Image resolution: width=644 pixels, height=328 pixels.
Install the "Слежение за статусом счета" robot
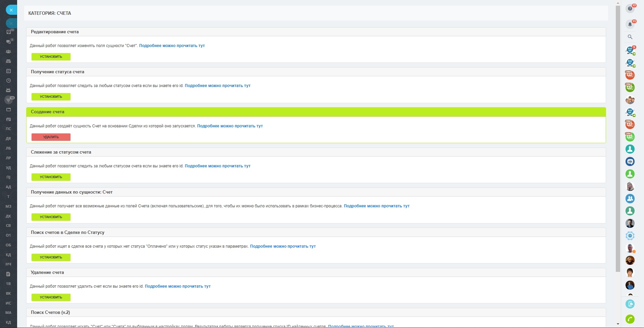(x=51, y=177)
